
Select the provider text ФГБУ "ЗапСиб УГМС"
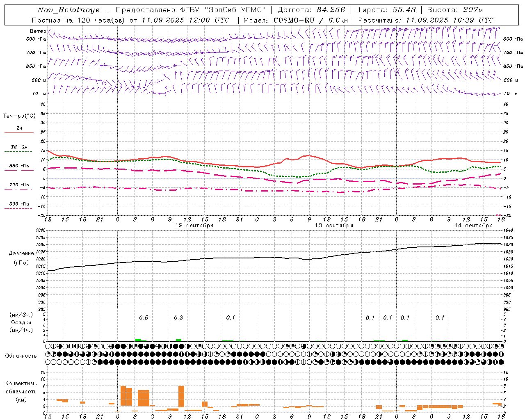tap(223, 10)
